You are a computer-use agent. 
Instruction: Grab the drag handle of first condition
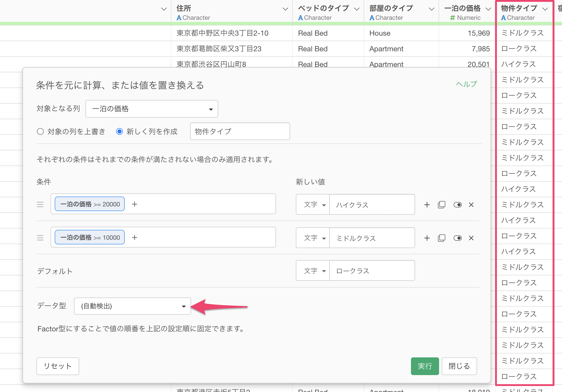pyautogui.click(x=40, y=205)
